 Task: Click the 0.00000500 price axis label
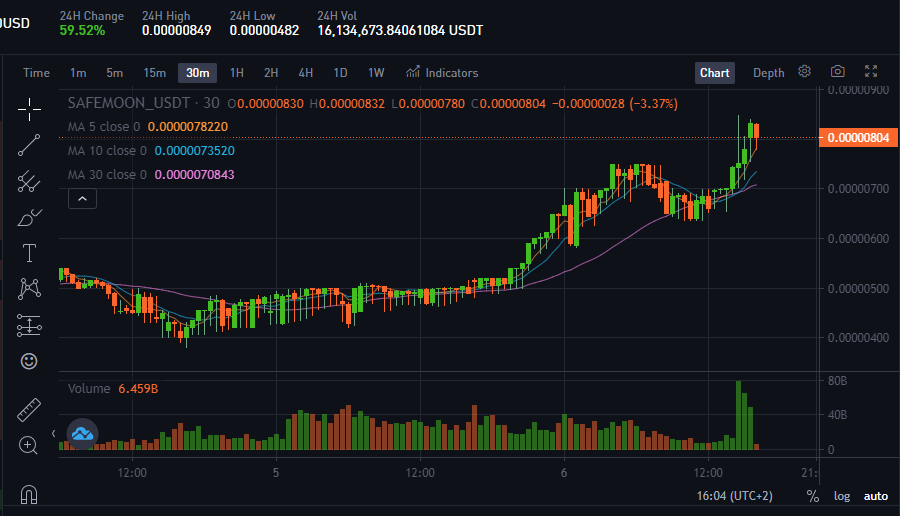click(x=858, y=288)
